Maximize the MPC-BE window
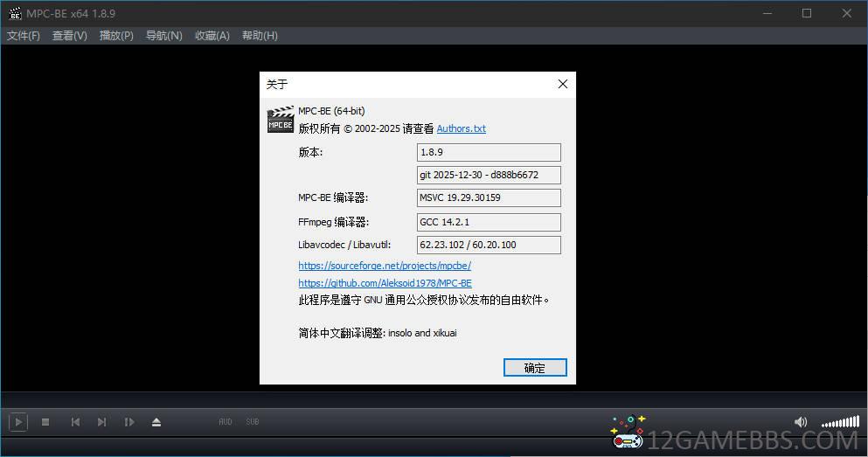Viewport: 868px width, 457px height. click(x=807, y=13)
